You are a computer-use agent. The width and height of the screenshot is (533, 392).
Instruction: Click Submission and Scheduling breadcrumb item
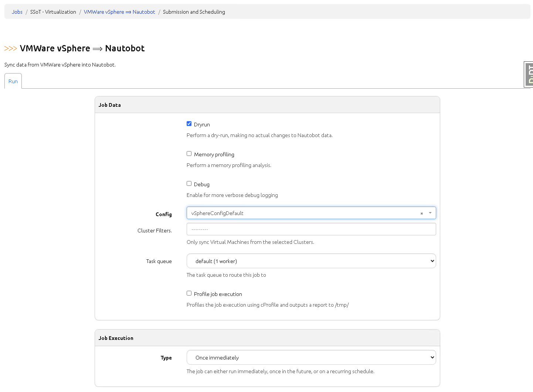click(x=194, y=12)
